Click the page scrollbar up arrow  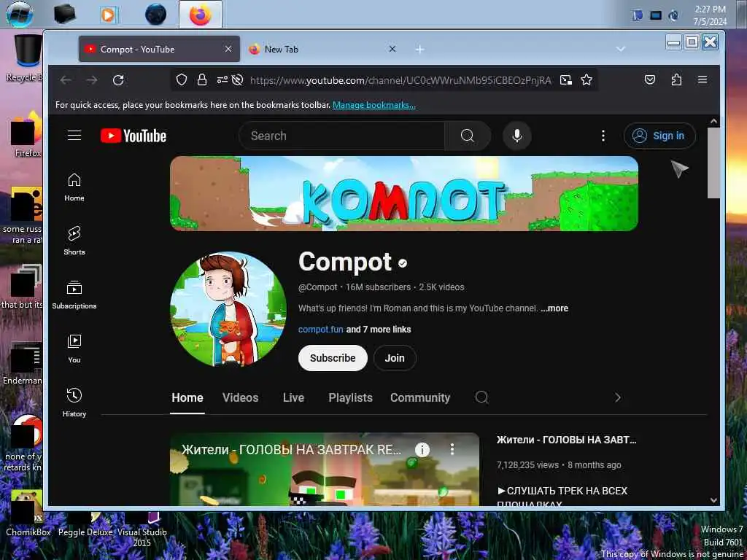713,122
